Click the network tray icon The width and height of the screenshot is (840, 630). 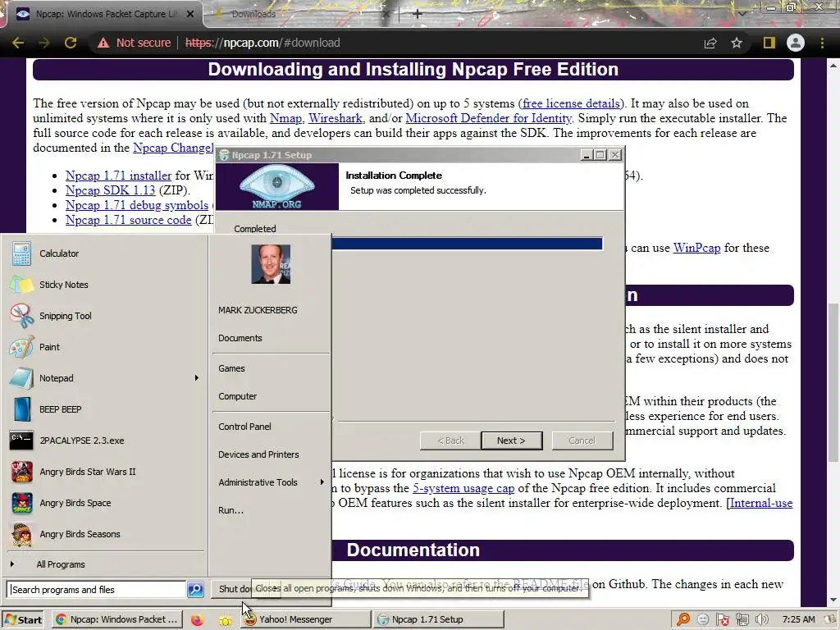point(742,620)
